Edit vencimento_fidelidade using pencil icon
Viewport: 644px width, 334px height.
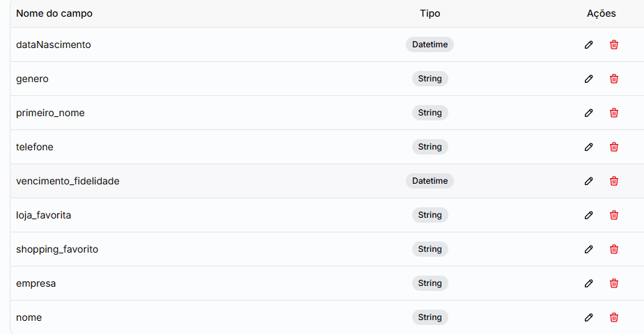(588, 181)
